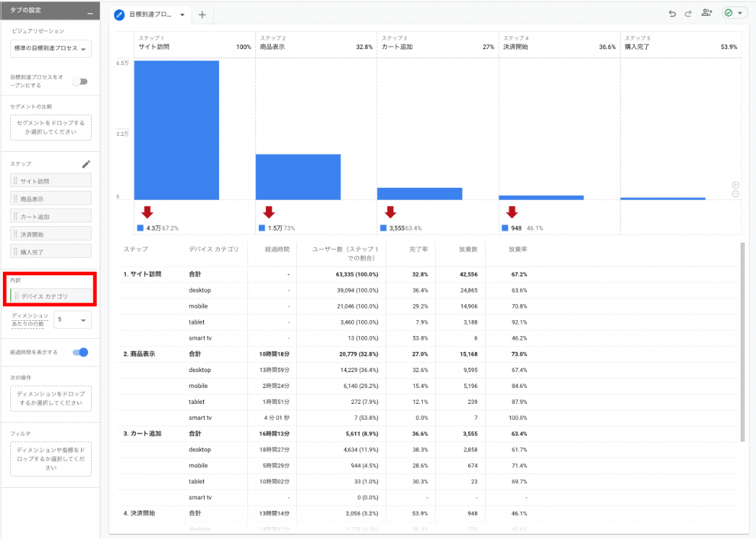Screen dimensions: 756x539
Task: Grab the drag handle of 購入完了 step
Action: (x=15, y=251)
